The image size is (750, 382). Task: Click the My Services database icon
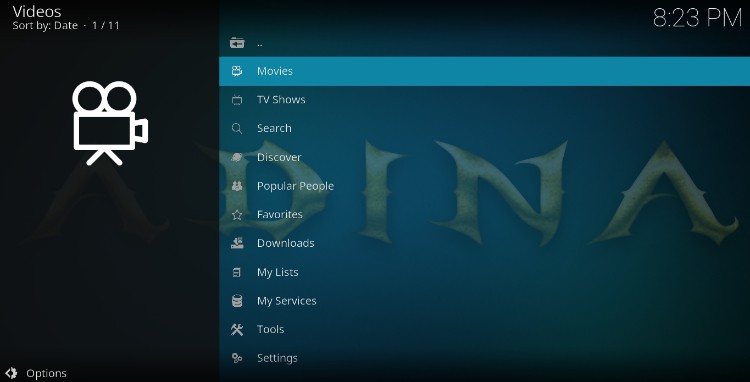point(237,301)
